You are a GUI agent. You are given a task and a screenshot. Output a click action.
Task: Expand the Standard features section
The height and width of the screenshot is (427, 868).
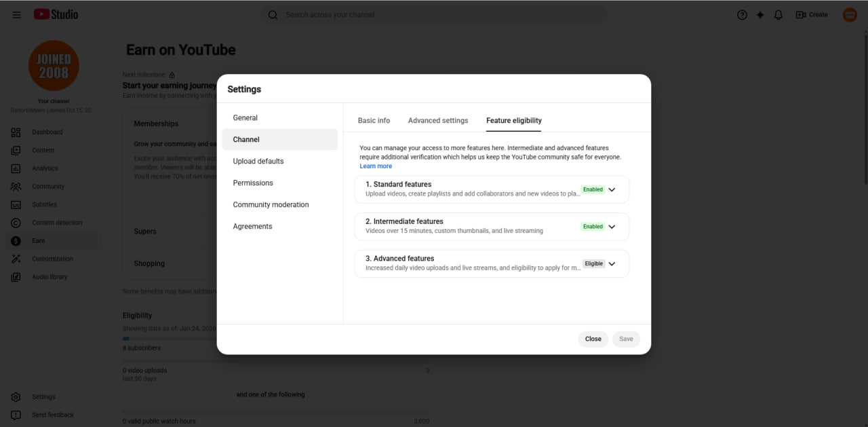pos(612,190)
